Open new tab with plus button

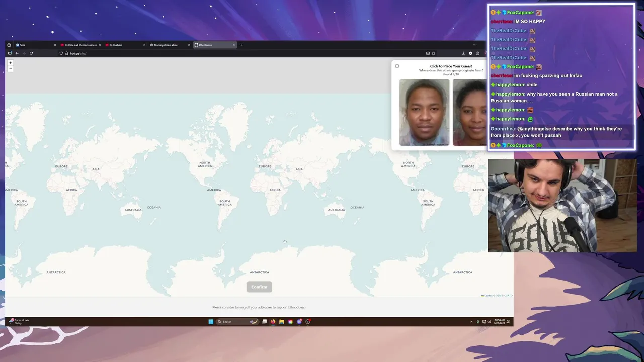coord(241,45)
